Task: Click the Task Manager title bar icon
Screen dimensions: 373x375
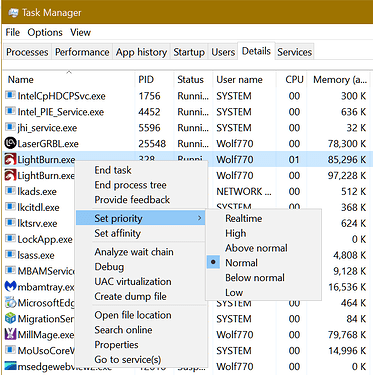Action: [x=14, y=13]
